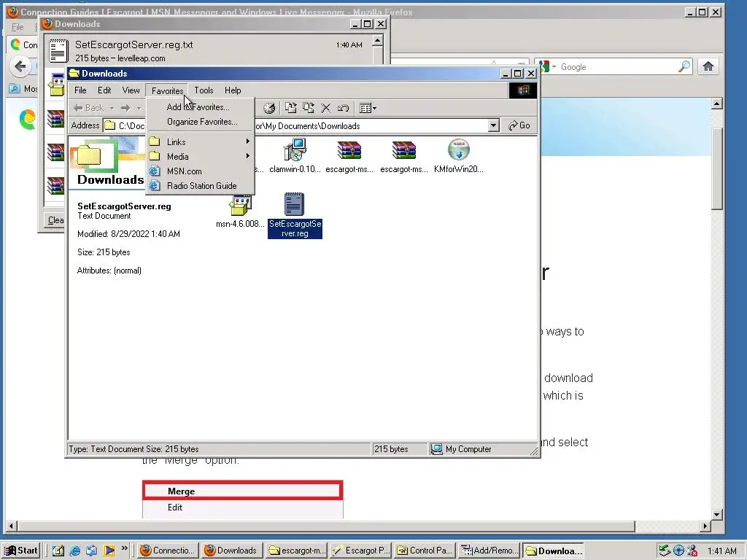Launch Internet Explorer from quick launch
The height and width of the screenshot is (560, 747).
[75, 551]
